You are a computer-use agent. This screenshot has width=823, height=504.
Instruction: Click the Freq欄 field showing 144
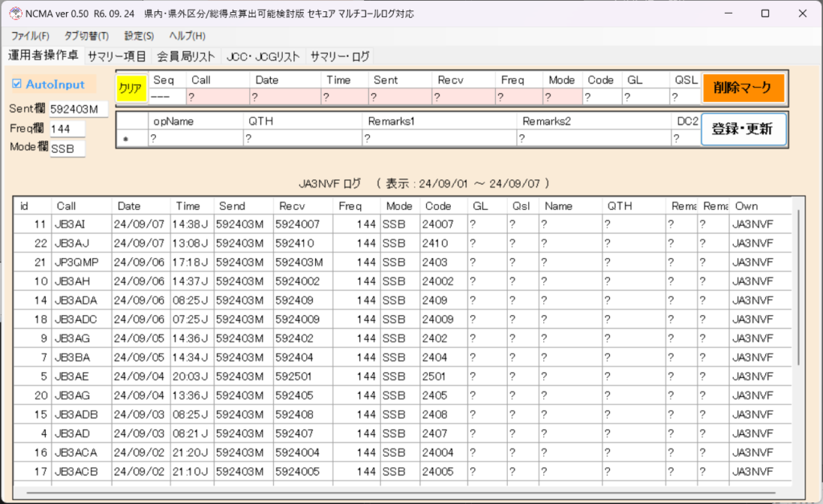tap(67, 129)
